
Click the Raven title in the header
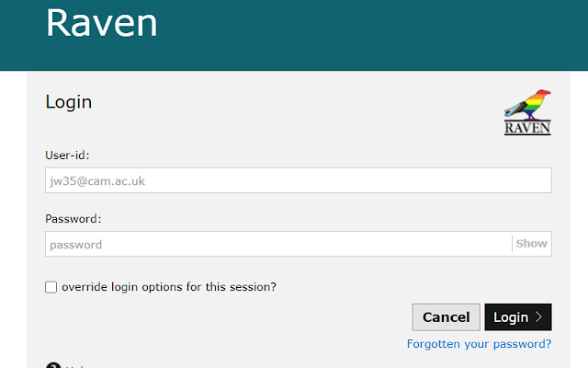[102, 23]
